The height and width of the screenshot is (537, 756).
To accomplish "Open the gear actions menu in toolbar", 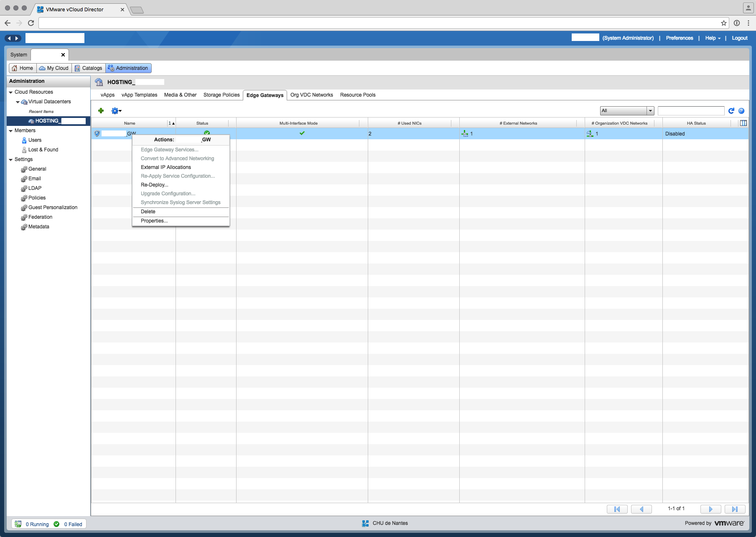I will click(116, 111).
